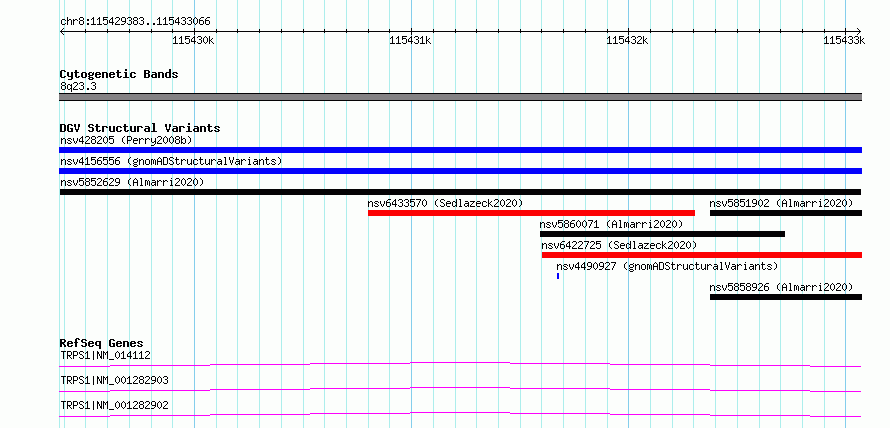The height and width of the screenshot is (428, 890).
Task: Click the RefSeq Genes track title
Action: coord(102,343)
